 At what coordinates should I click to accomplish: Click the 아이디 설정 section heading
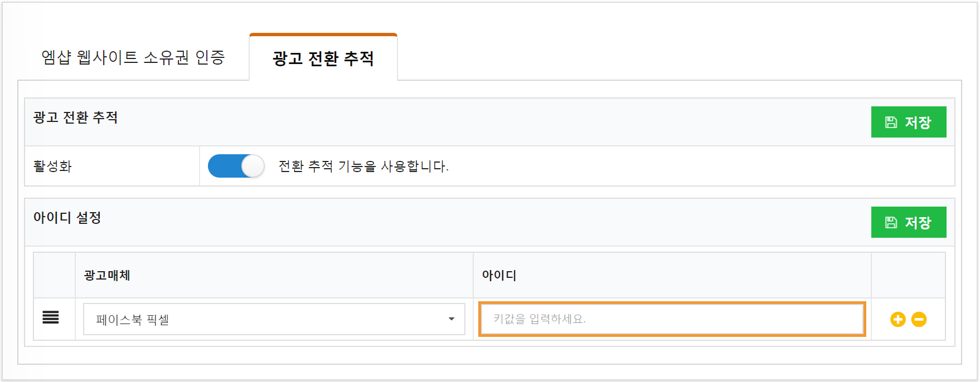(x=67, y=217)
